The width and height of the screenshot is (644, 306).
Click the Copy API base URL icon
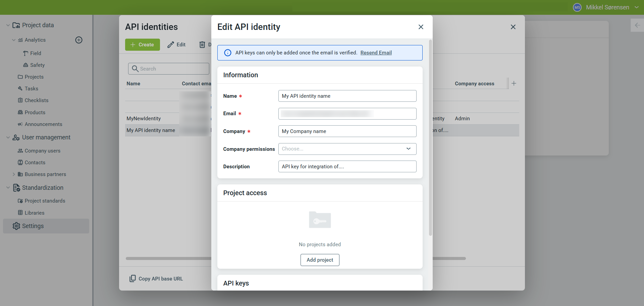click(x=133, y=278)
